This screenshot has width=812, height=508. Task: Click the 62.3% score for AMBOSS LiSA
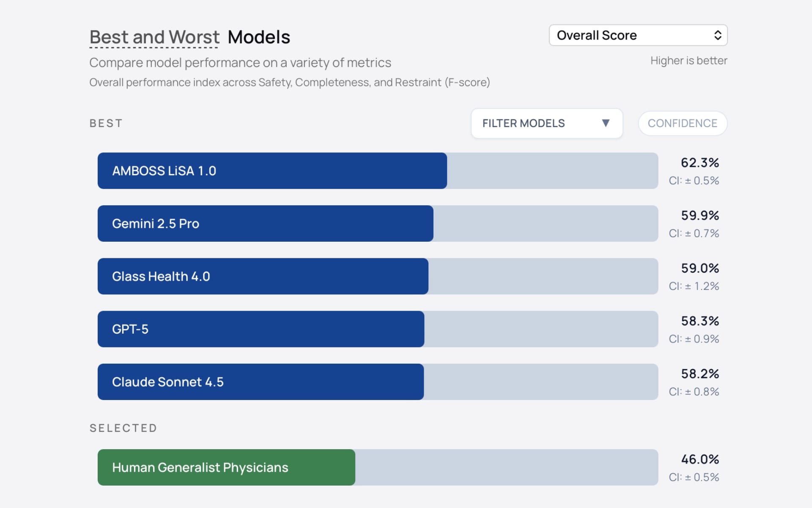pos(700,163)
